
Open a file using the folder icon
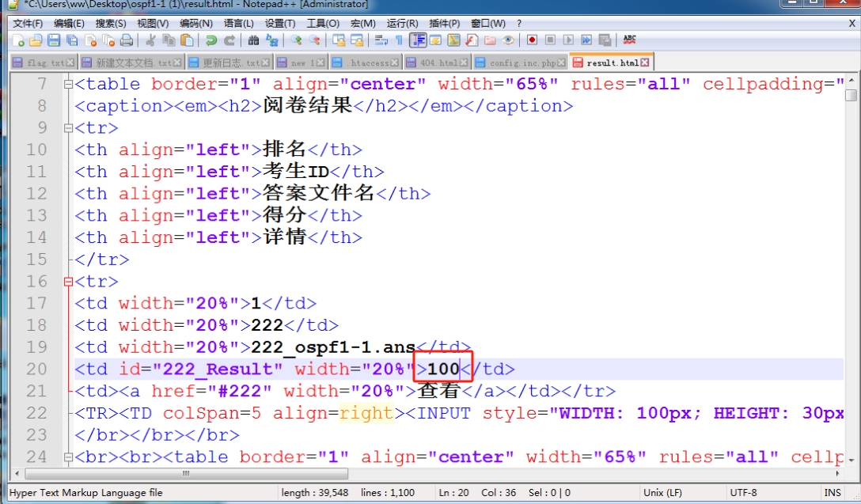pyautogui.click(x=36, y=40)
